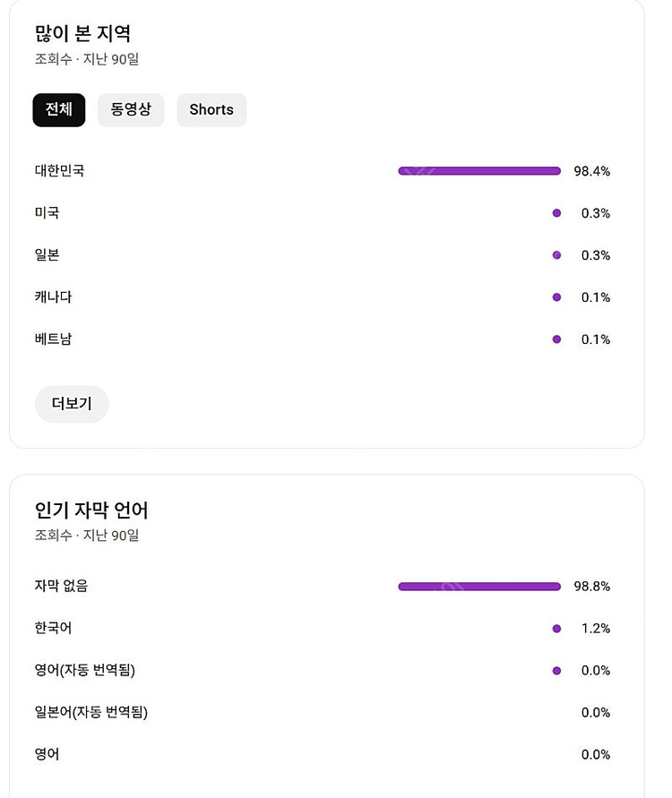
Task: Click the 더보기 button
Action: coord(72,404)
